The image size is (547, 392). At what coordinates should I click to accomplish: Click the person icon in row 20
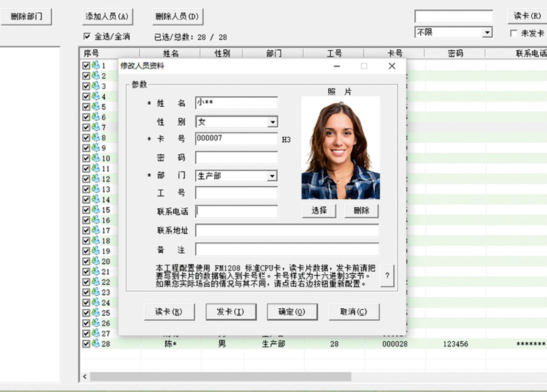pos(95,261)
